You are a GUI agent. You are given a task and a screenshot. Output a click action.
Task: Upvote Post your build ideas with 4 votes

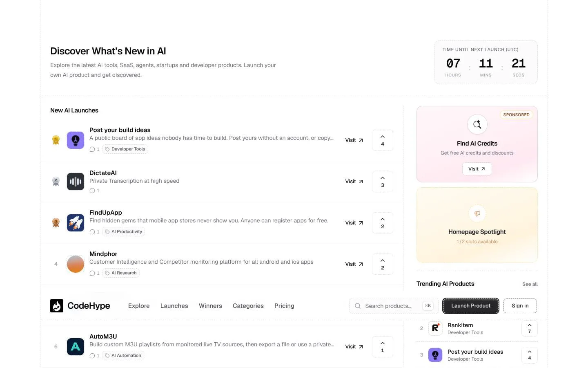tap(383, 140)
